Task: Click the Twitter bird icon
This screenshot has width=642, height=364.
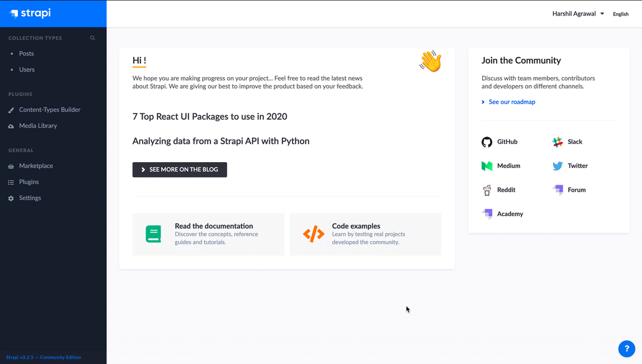Action: [x=558, y=166]
